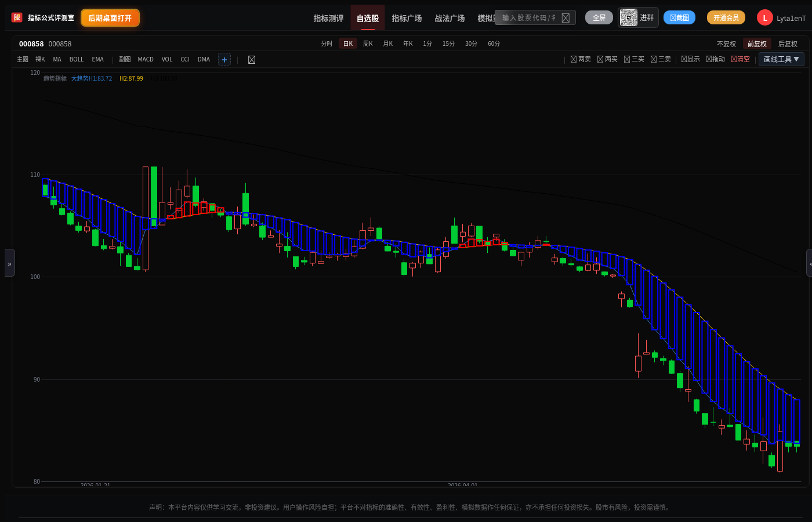Choose 后复权 price adjustment
The height and width of the screenshot is (522, 812).
tap(788, 44)
